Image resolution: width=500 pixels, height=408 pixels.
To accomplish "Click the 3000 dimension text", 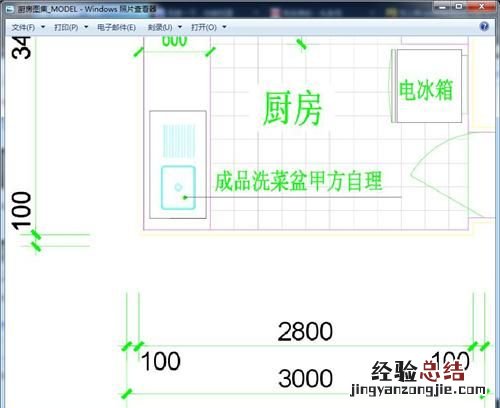I will point(305,378).
